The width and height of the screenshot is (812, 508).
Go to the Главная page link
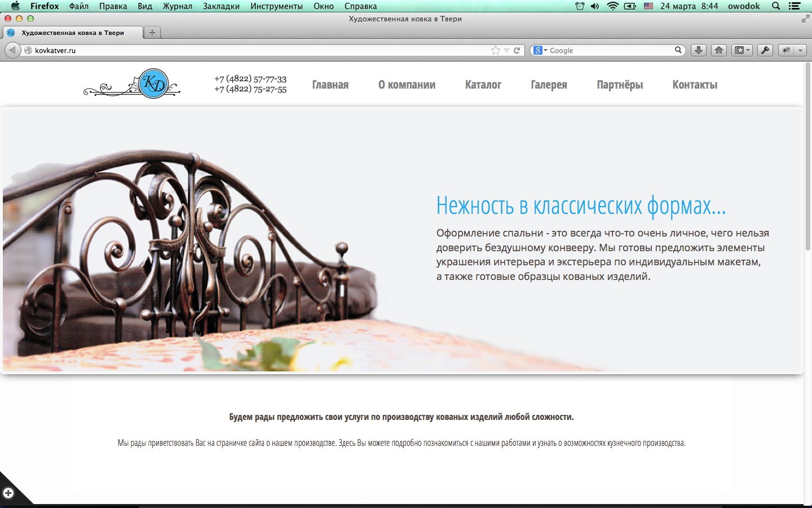(330, 85)
